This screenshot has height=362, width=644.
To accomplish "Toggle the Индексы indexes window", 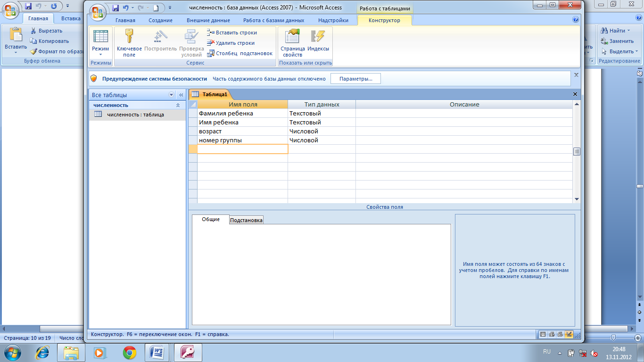I will [318, 41].
